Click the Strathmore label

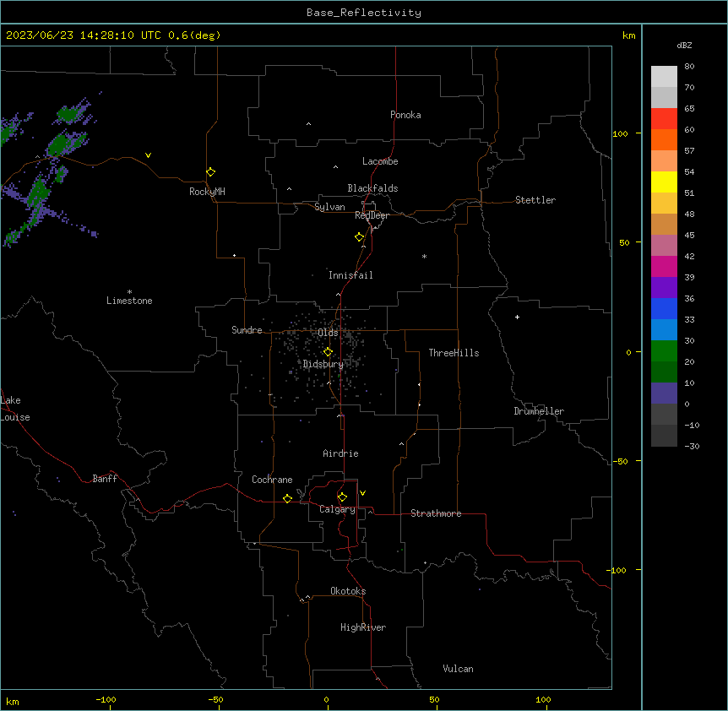pyautogui.click(x=436, y=513)
